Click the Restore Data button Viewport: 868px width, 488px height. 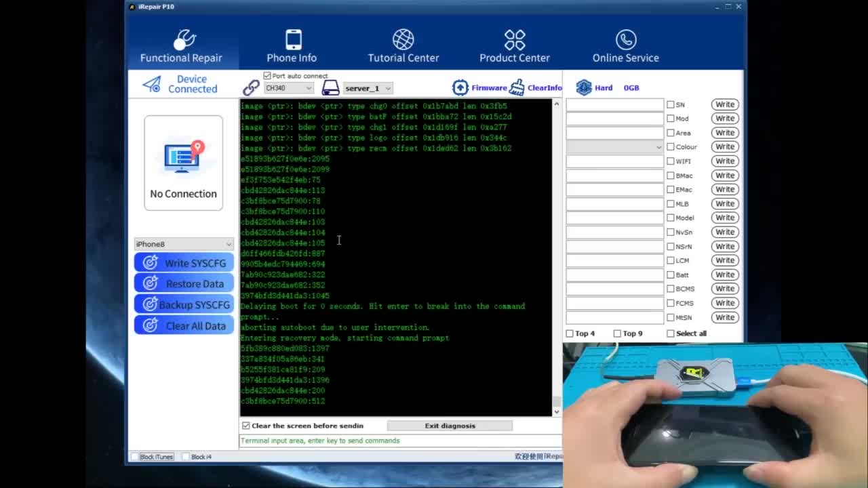(x=184, y=283)
